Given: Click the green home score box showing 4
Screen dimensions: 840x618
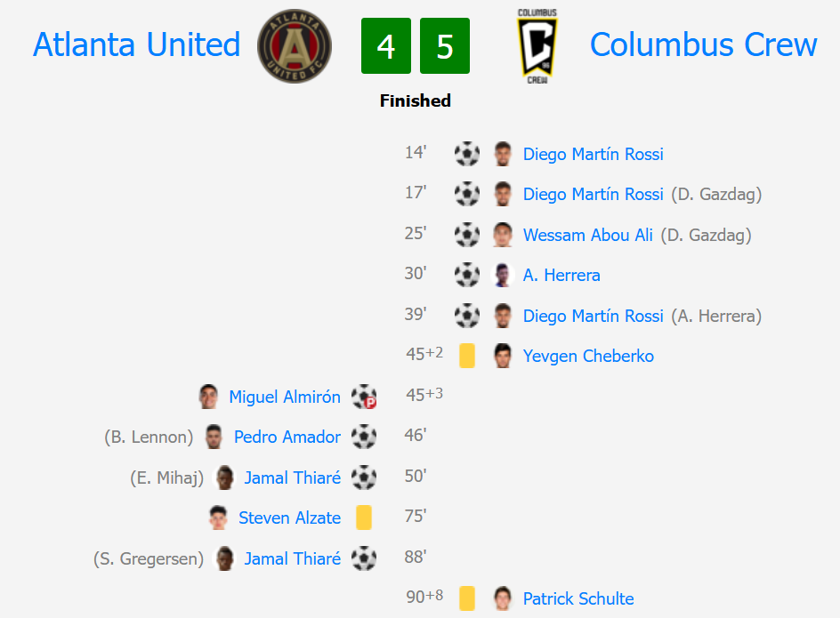Looking at the screenshot, I should [x=385, y=45].
